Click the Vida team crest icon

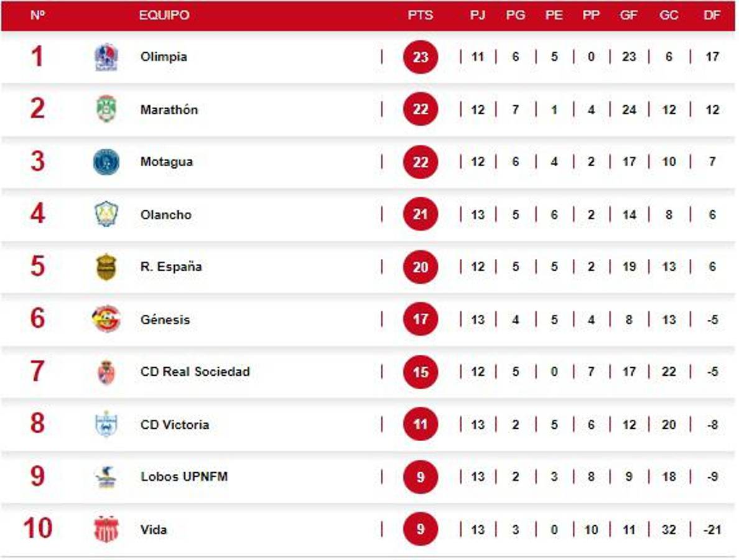106,530
